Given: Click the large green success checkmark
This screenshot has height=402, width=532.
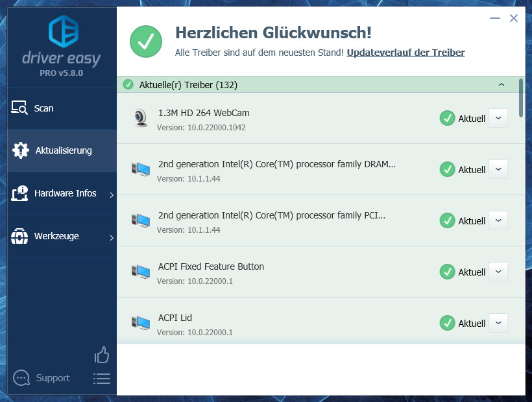Looking at the screenshot, I should [146, 41].
